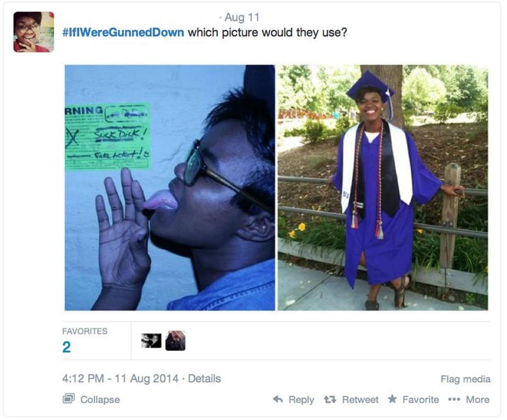507x420 pixels.
Task: Click the Reply text button
Action: (x=301, y=400)
